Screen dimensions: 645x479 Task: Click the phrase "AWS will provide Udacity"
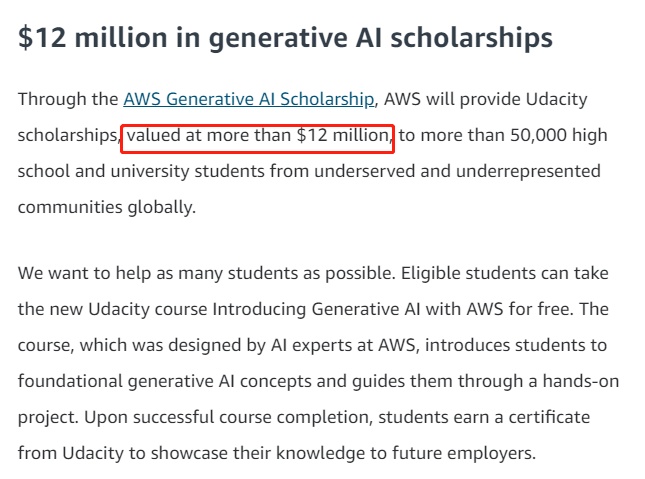[x=485, y=99]
